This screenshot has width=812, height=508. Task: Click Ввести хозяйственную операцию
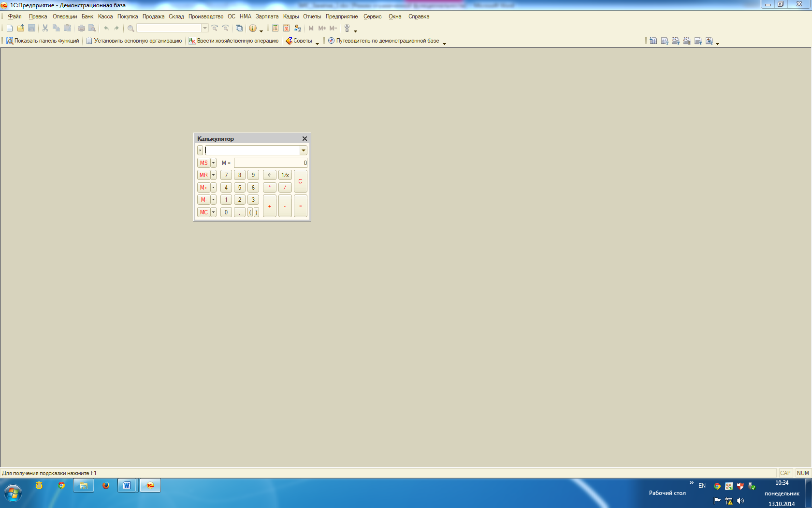233,41
